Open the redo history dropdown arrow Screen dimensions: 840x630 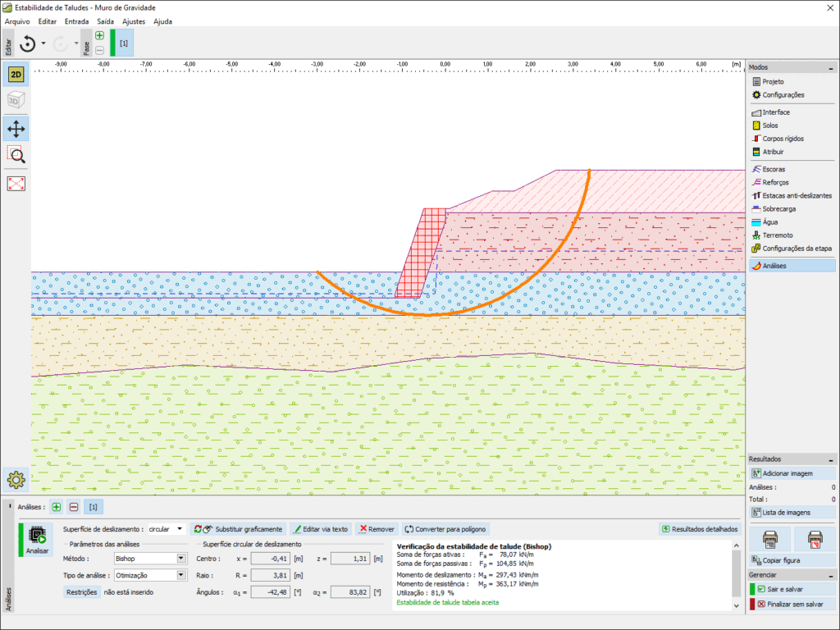click(x=76, y=43)
